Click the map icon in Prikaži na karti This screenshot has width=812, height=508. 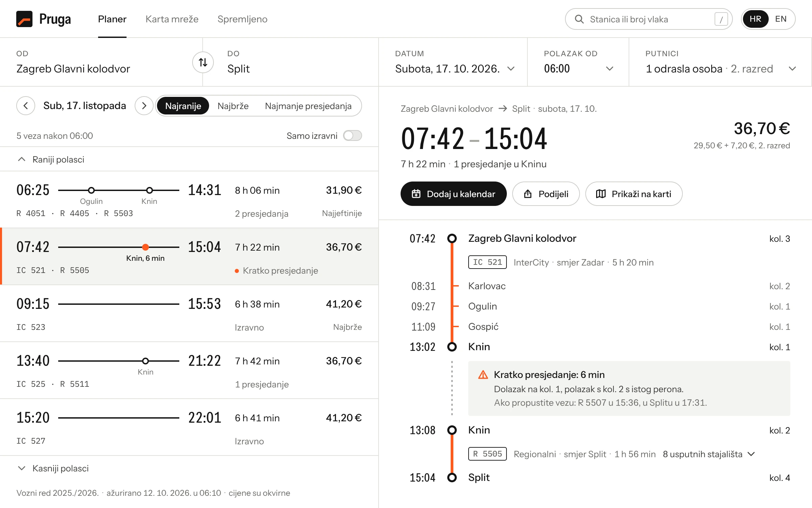[601, 194]
